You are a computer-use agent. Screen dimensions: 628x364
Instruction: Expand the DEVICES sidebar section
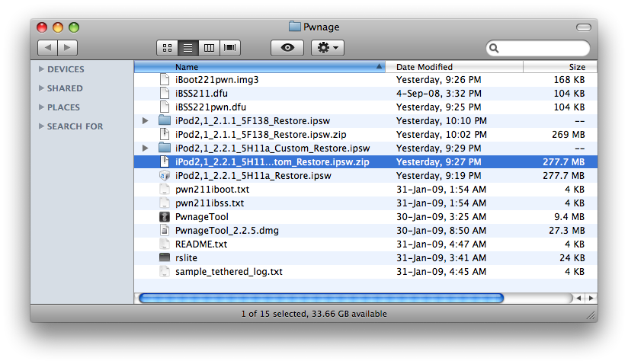41,69
